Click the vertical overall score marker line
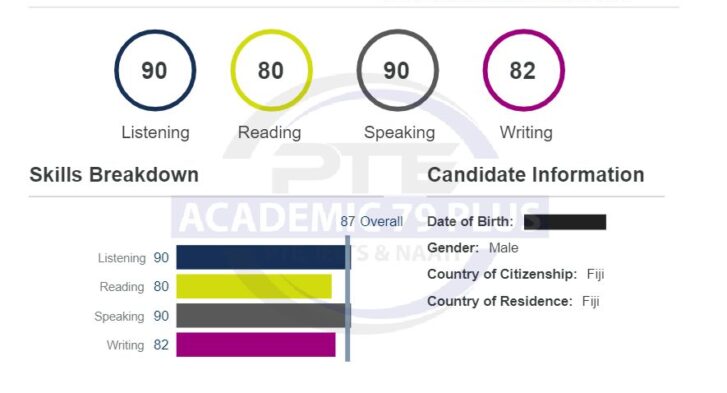The height and width of the screenshot is (393, 727). (348, 298)
